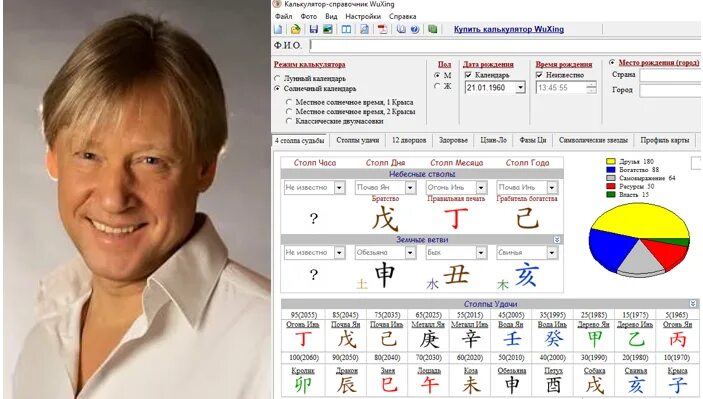Click the two-column book view icon

[x=347, y=29]
